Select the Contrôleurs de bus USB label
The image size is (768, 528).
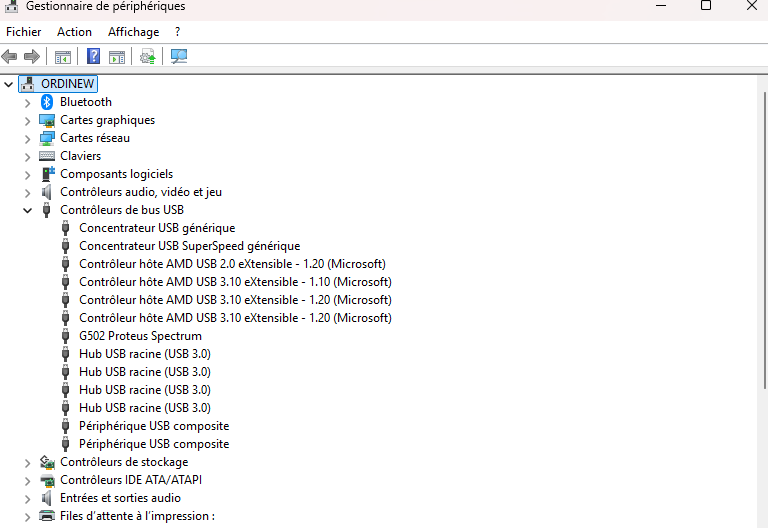click(122, 210)
